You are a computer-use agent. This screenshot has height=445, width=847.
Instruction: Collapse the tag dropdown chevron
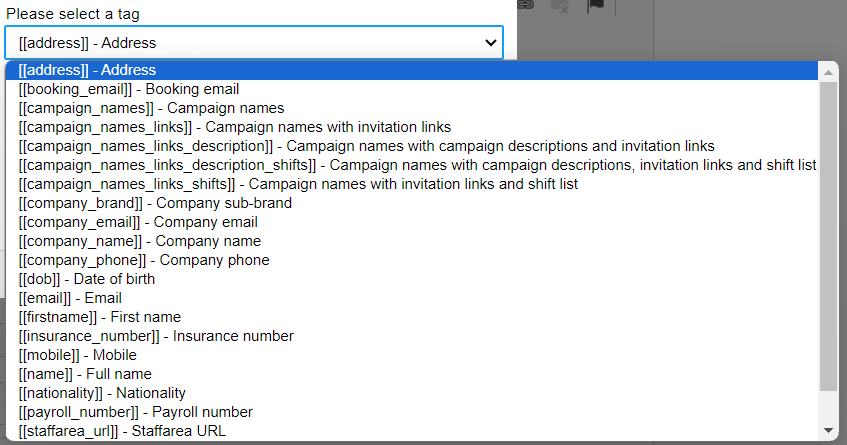point(490,43)
